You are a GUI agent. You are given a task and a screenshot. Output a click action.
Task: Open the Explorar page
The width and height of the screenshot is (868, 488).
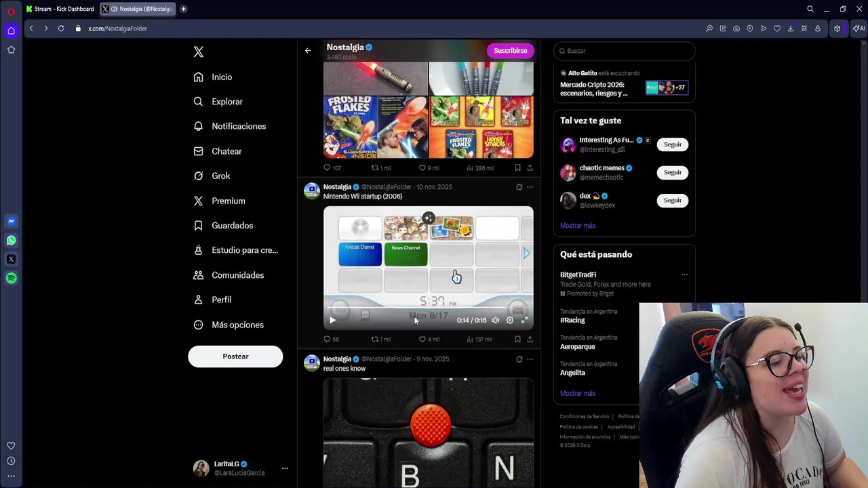click(x=218, y=102)
